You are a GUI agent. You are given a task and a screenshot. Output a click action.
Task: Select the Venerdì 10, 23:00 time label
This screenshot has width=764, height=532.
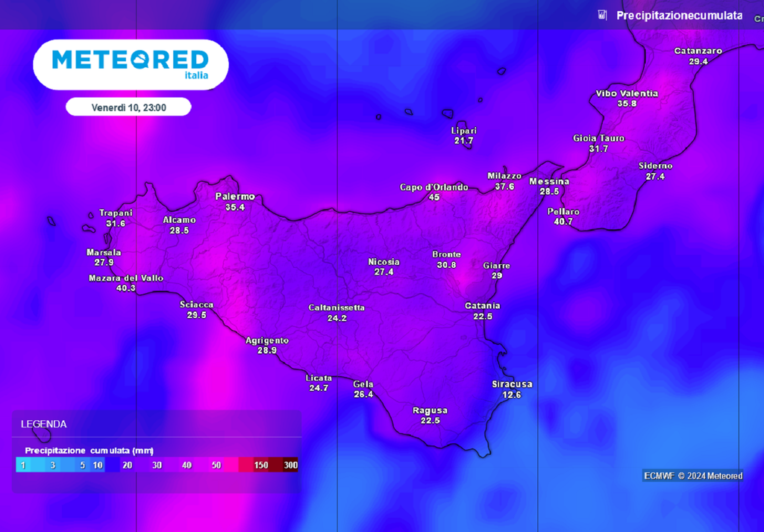click(x=128, y=107)
